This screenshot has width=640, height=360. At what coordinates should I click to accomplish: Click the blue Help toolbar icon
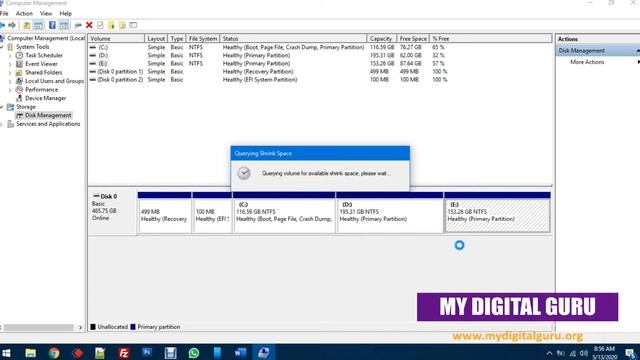52,25
